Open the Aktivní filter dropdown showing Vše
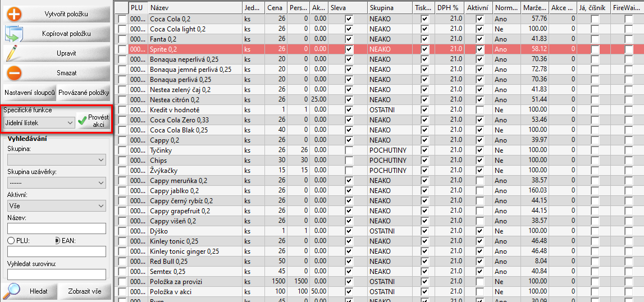Image resolution: width=644 pixels, height=302 pixels. coord(56,205)
